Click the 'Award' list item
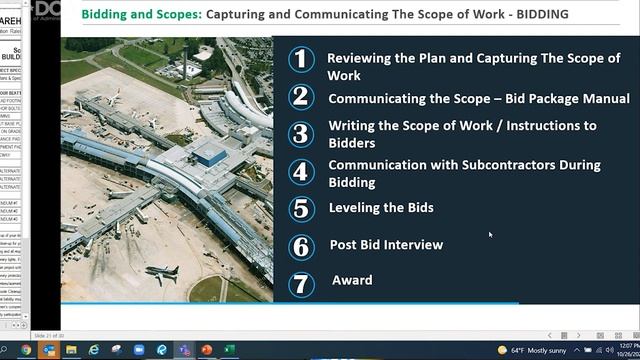The width and height of the screenshot is (640, 360). 352,280
